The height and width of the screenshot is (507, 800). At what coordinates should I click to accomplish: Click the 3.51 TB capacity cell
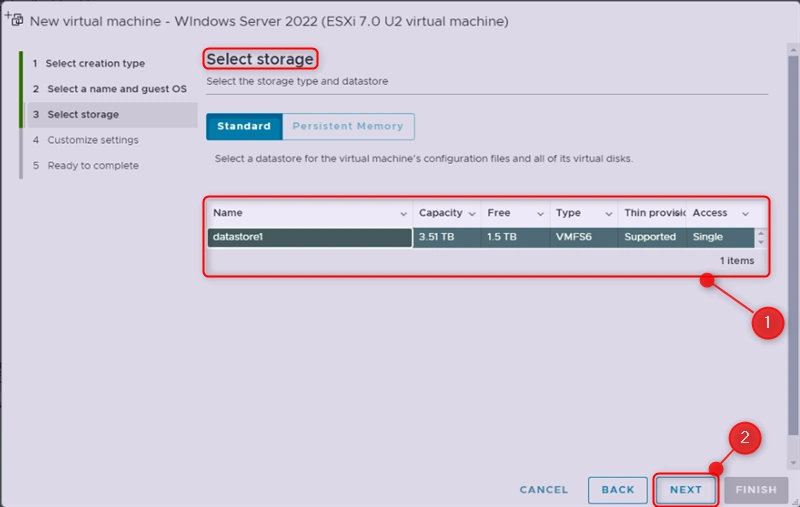[447, 237]
